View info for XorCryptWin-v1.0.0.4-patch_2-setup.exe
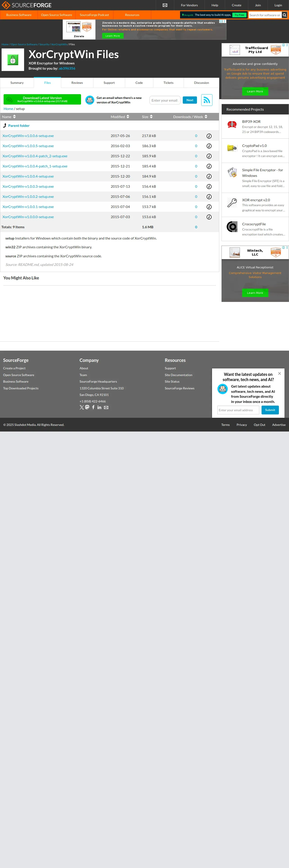The image size is (289, 868). pyautogui.click(x=209, y=156)
